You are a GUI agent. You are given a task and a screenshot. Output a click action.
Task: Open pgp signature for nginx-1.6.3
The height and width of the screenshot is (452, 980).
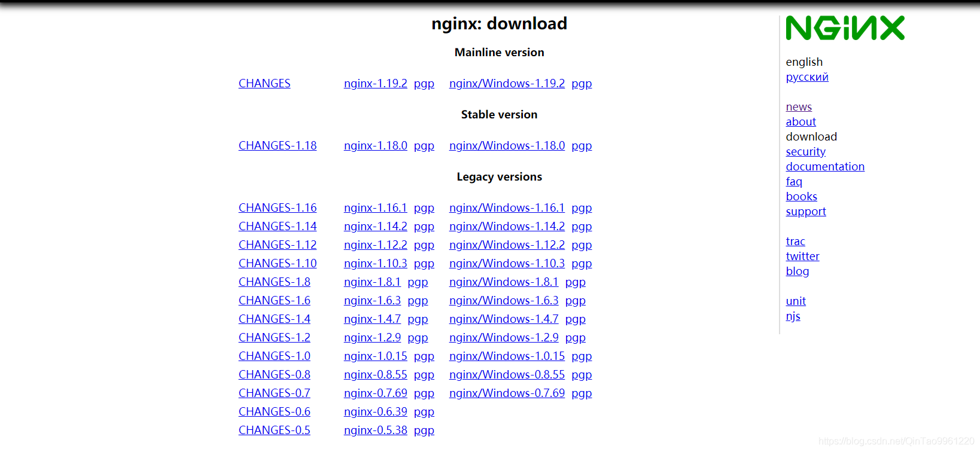[x=418, y=301]
